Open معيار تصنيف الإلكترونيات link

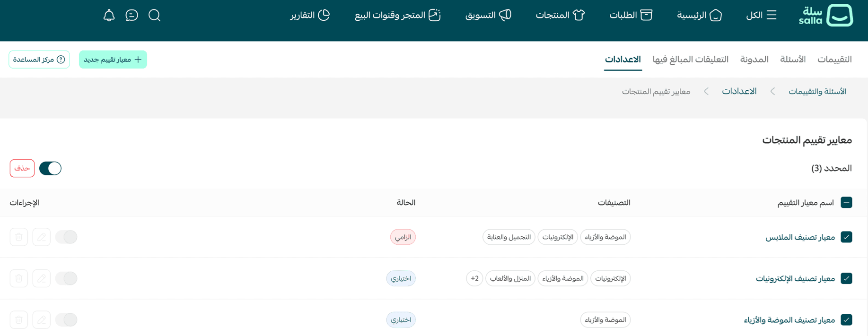796,279
